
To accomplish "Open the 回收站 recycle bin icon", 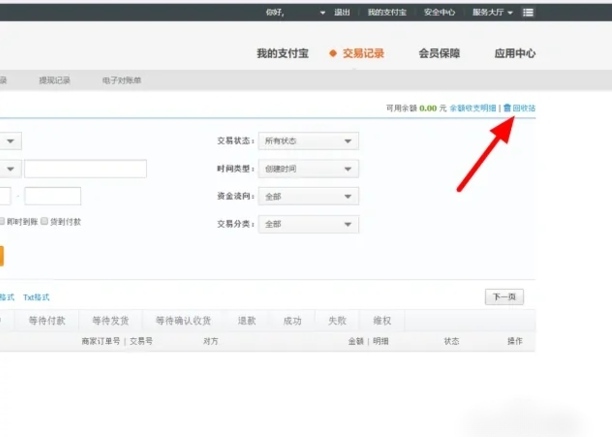I will (x=507, y=107).
